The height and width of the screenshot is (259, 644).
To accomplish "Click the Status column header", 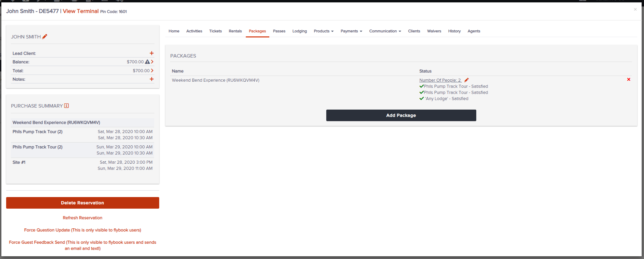I will pyautogui.click(x=425, y=71).
